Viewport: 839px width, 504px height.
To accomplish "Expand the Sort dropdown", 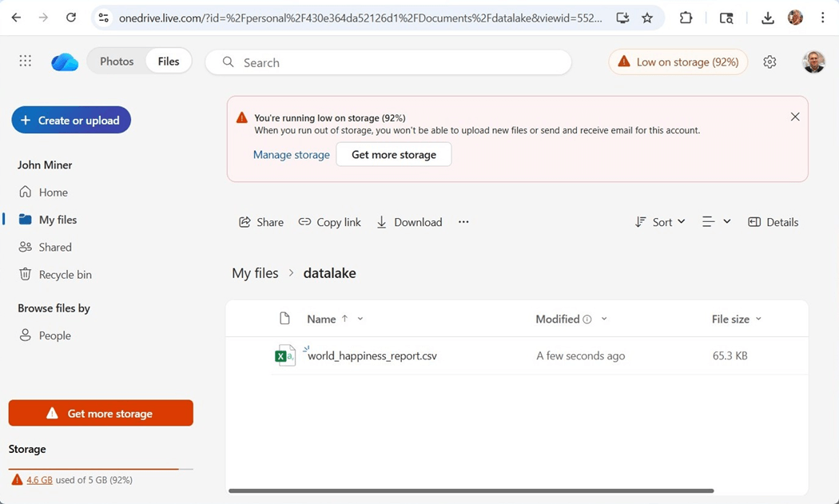I will (661, 222).
